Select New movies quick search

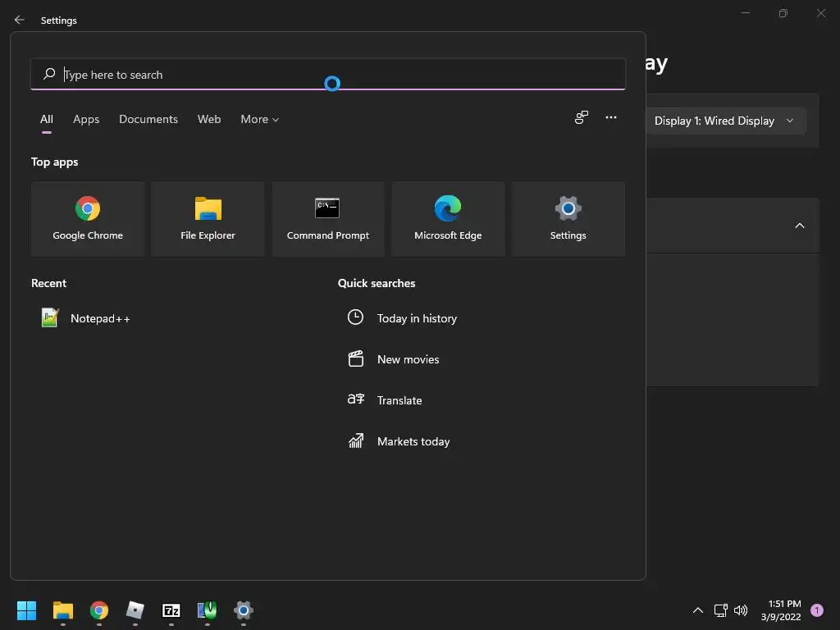(393, 359)
